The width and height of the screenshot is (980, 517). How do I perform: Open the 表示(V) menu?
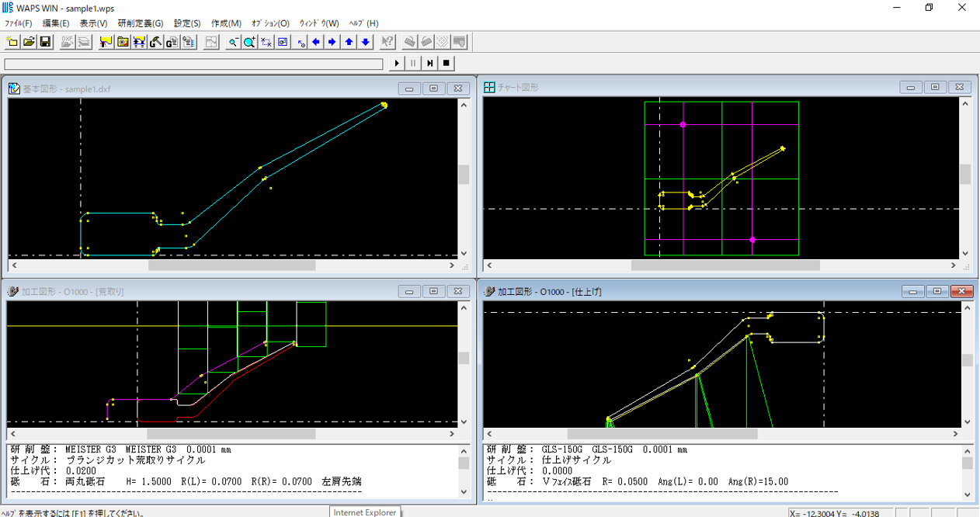pos(93,23)
